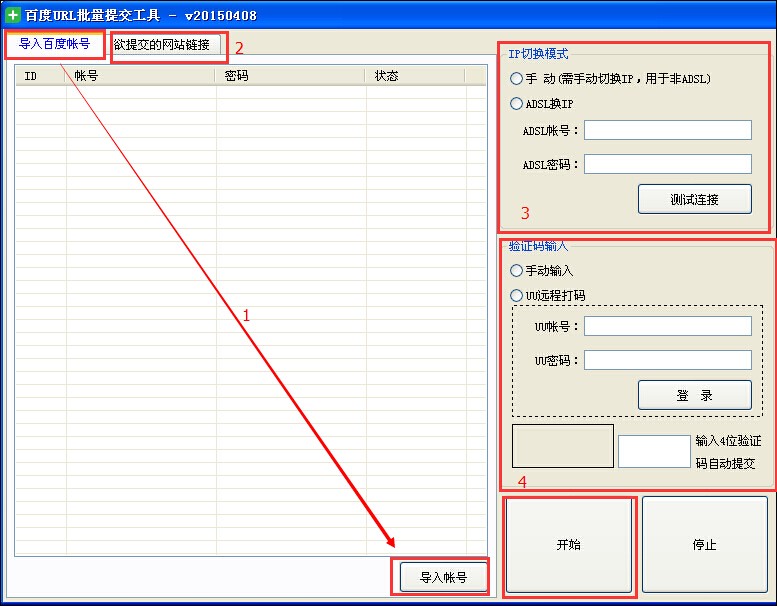Switch to the 导入百度帐号 tab
The height and width of the screenshot is (606, 777).
[55, 44]
